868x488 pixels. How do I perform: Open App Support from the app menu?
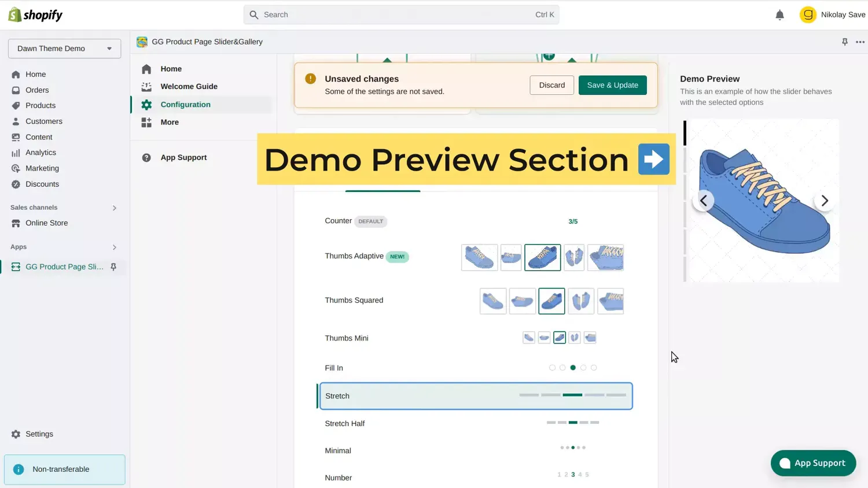(x=183, y=157)
